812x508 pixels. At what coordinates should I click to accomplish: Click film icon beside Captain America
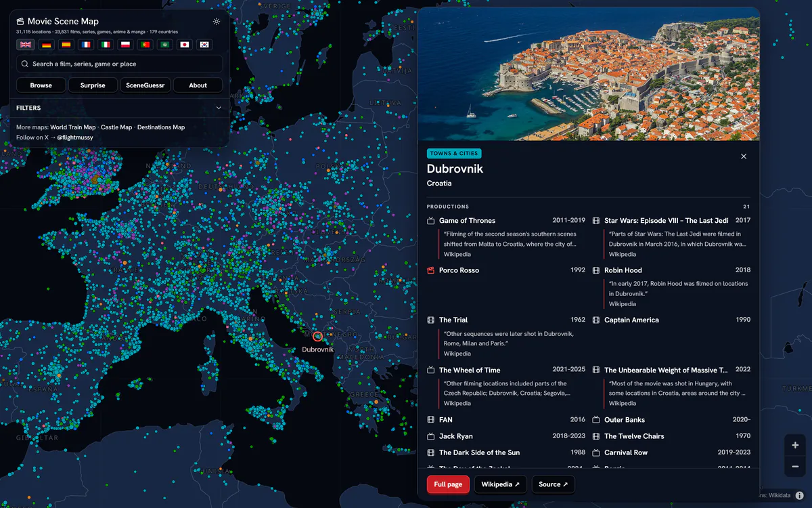(596, 320)
